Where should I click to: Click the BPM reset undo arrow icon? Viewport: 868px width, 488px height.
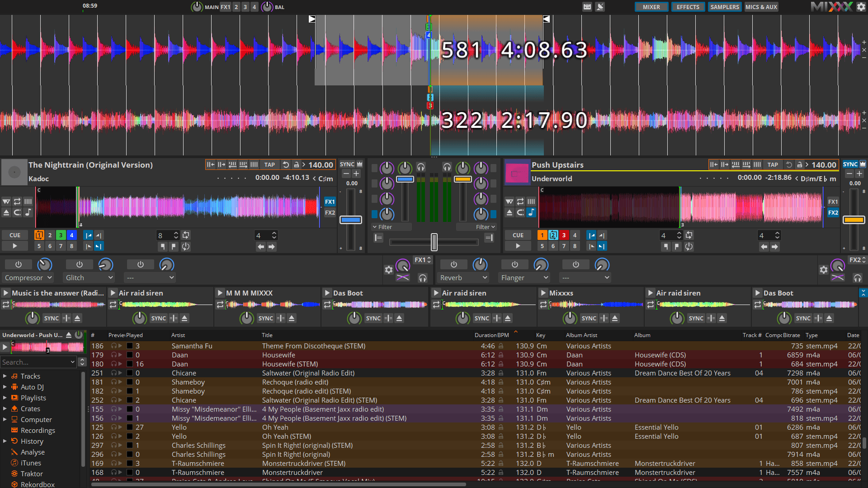click(286, 164)
